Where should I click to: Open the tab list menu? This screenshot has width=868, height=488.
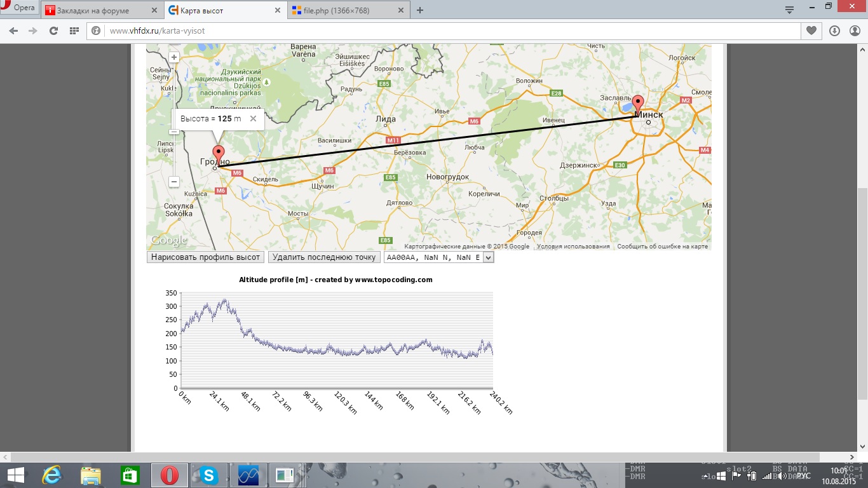789,10
